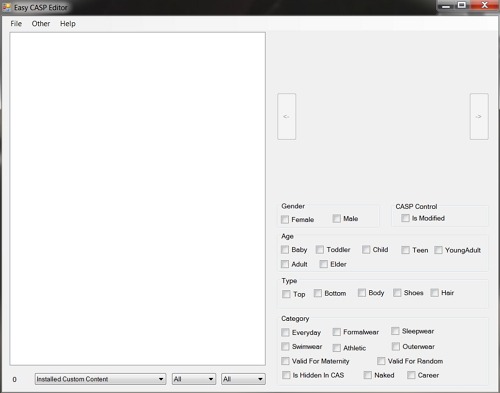Select the Athletic category checkbox
The image size is (500, 393).
coord(337,348)
